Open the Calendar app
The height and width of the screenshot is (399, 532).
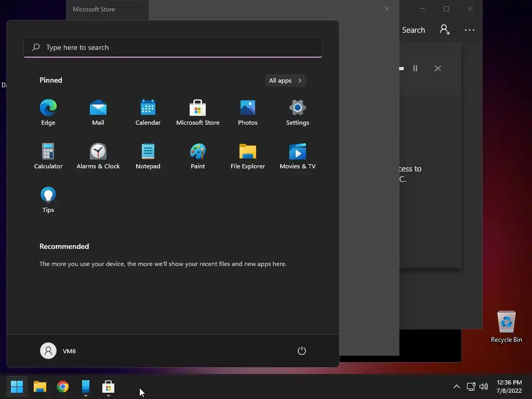click(x=148, y=113)
